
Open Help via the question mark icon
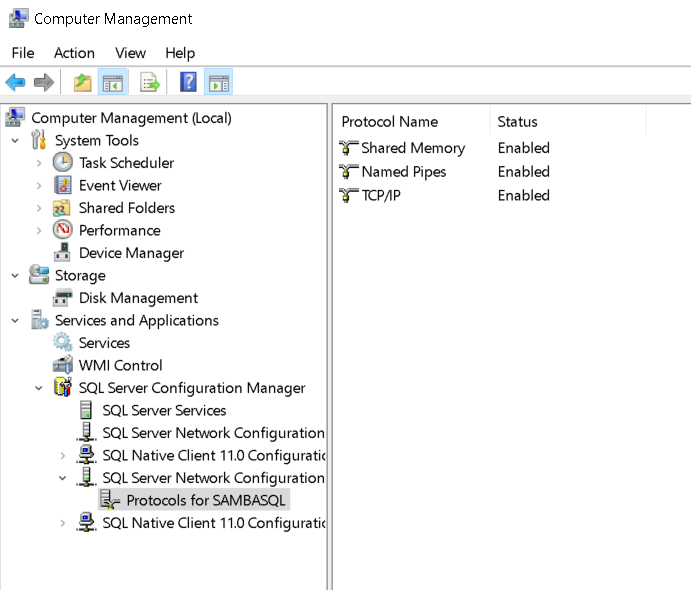188,82
